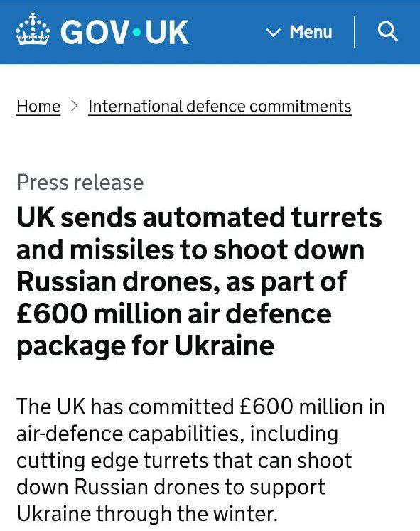Image resolution: width=420 pixels, height=531 pixels.
Task: Select the Press release caption text
Action: coord(80,183)
